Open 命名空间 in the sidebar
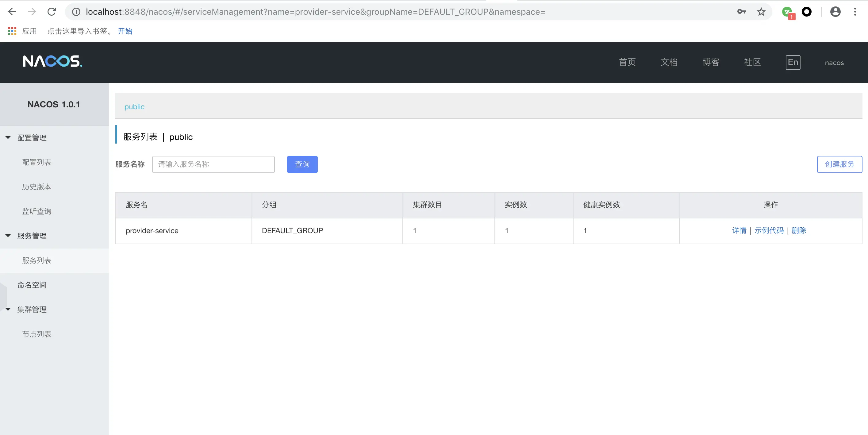 pyautogui.click(x=32, y=285)
